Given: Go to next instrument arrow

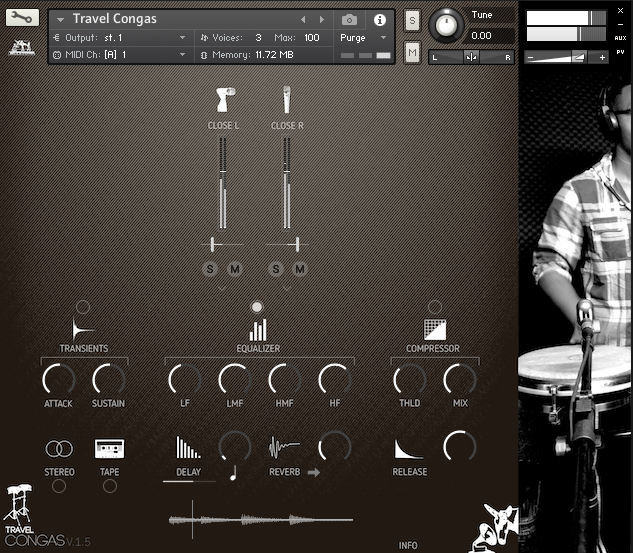Looking at the screenshot, I should point(322,19).
